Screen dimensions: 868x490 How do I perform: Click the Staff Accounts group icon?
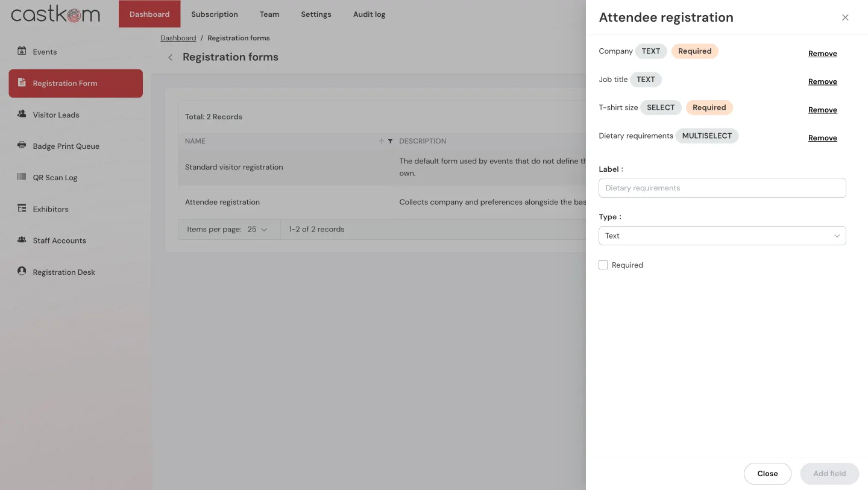pyautogui.click(x=22, y=240)
